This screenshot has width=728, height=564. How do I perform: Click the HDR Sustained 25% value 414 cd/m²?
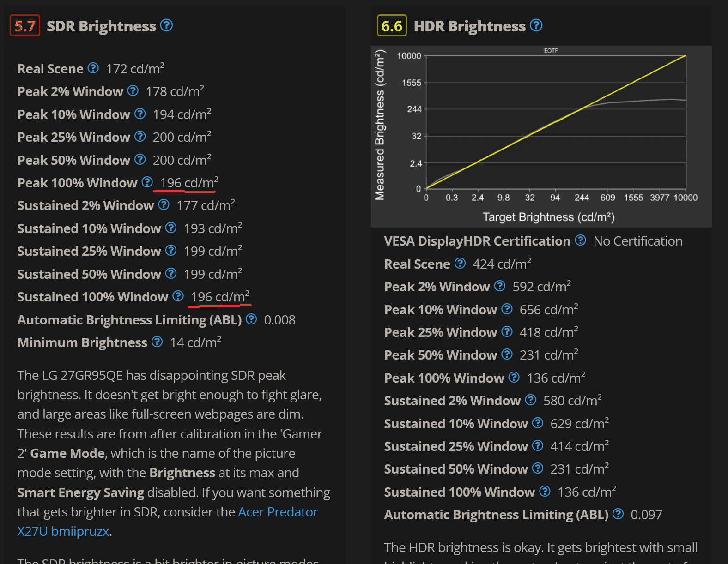(580, 446)
